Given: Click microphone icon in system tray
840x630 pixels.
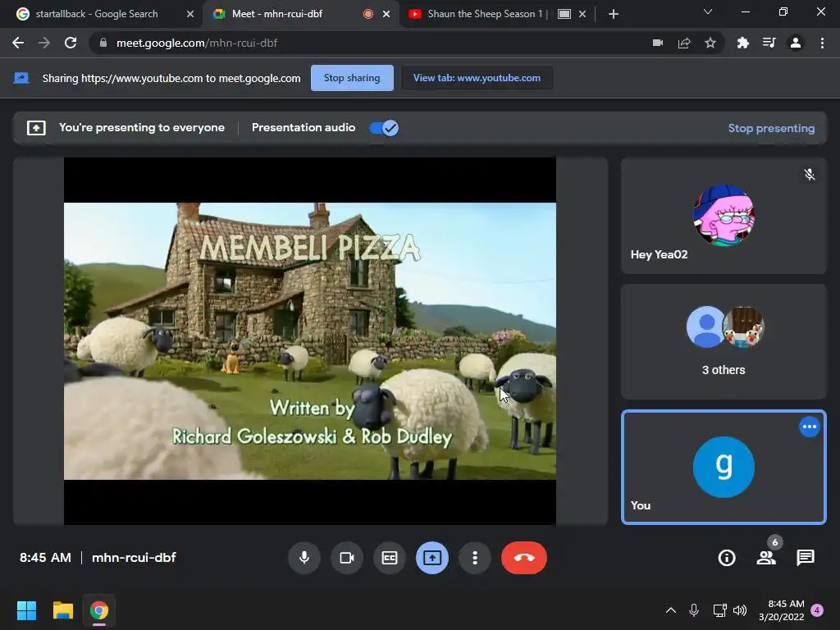Looking at the screenshot, I should click(x=694, y=610).
